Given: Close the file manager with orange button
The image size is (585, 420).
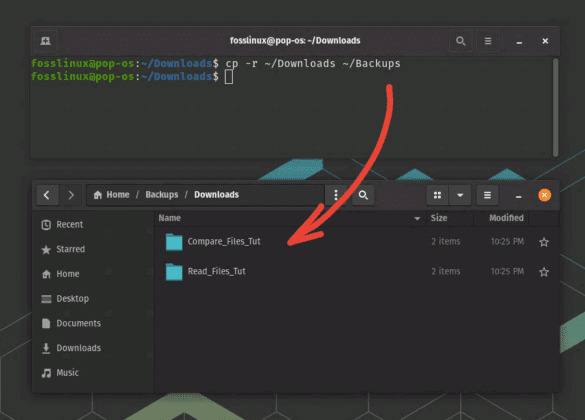Looking at the screenshot, I should click(545, 195).
